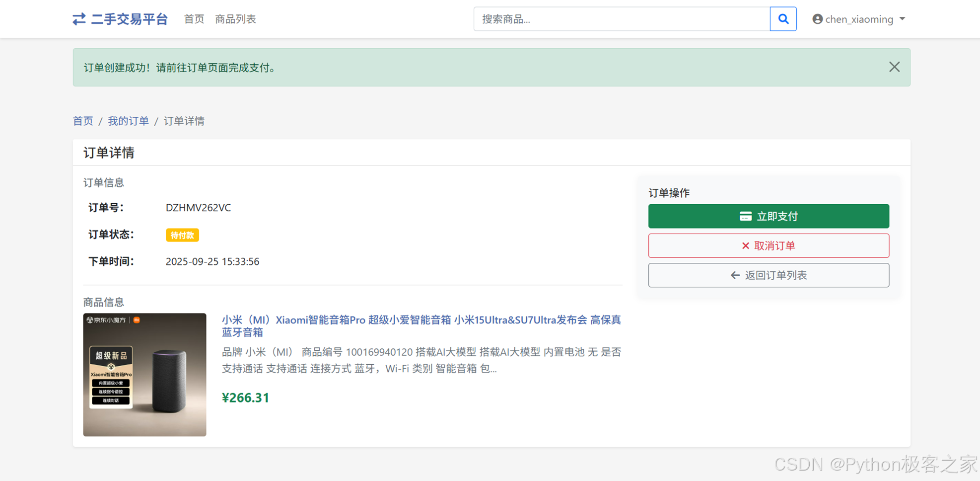
Task: Click the magnifier search button
Action: click(783, 19)
